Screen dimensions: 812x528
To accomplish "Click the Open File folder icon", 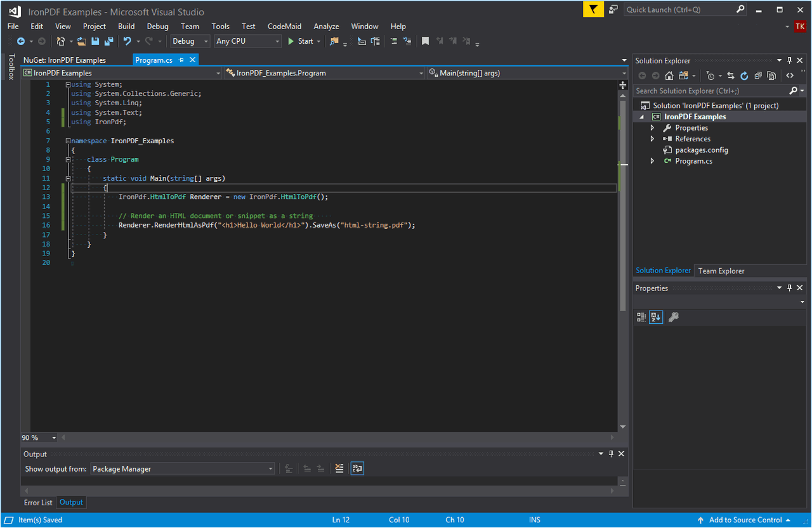I will [82, 41].
